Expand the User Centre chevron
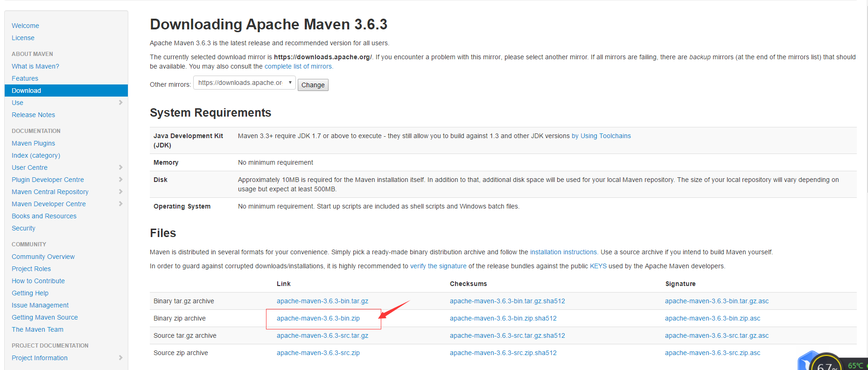Image resolution: width=868 pixels, height=370 pixels. pos(120,168)
